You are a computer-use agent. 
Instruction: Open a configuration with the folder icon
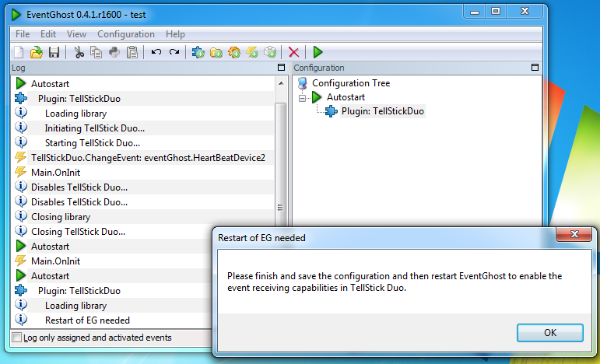[x=37, y=52]
